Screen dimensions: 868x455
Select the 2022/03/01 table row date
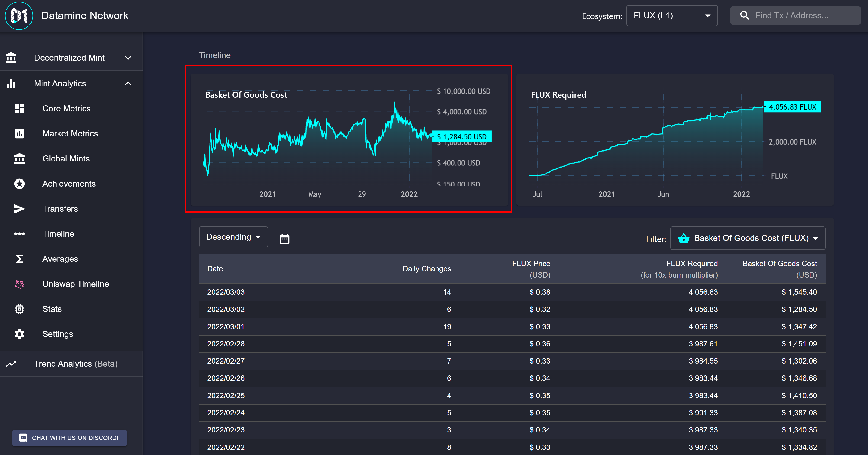[x=226, y=327]
